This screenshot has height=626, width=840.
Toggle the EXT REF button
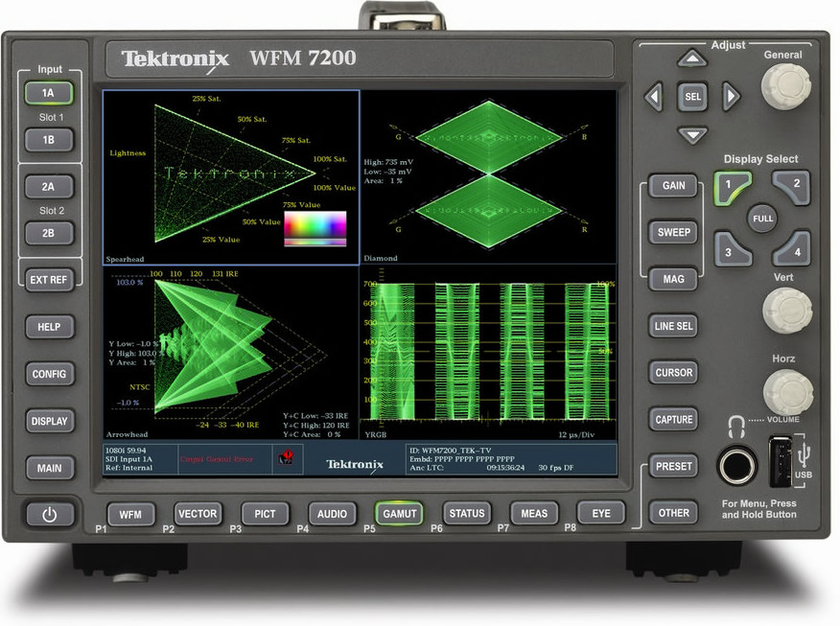pyautogui.click(x=48, y=280)
